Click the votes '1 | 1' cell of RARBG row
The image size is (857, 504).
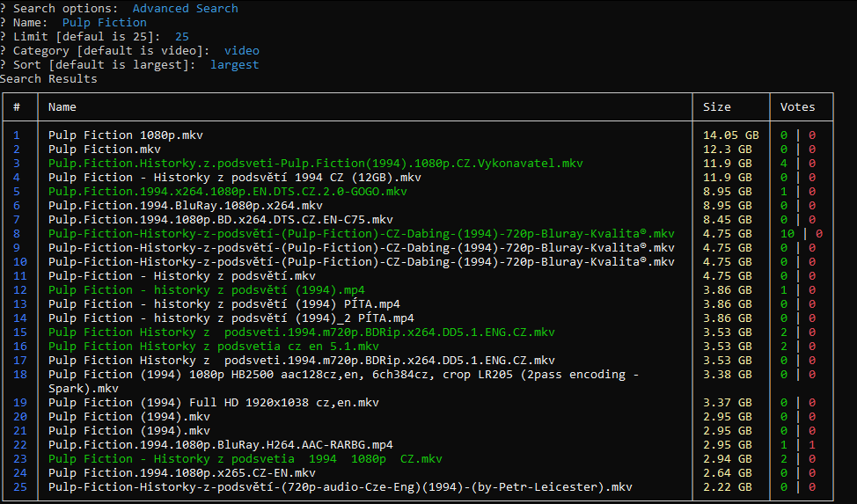(x=798, y=445)
